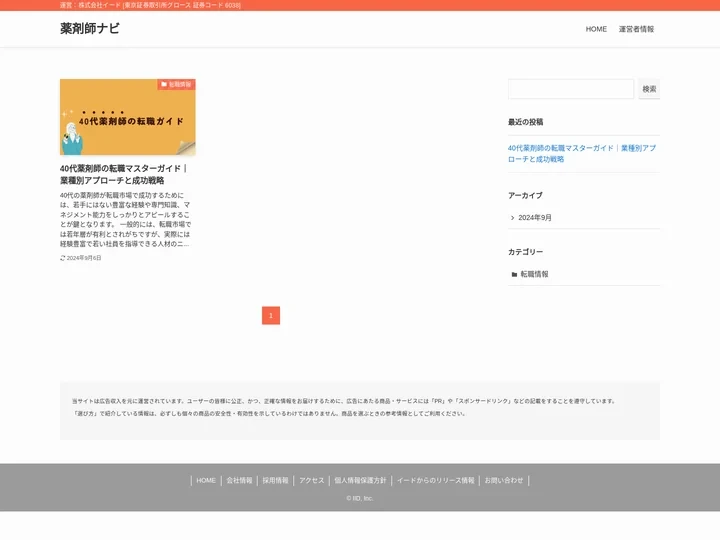
Task: Open HOME in the top navigation
Action: click(596, 29)
